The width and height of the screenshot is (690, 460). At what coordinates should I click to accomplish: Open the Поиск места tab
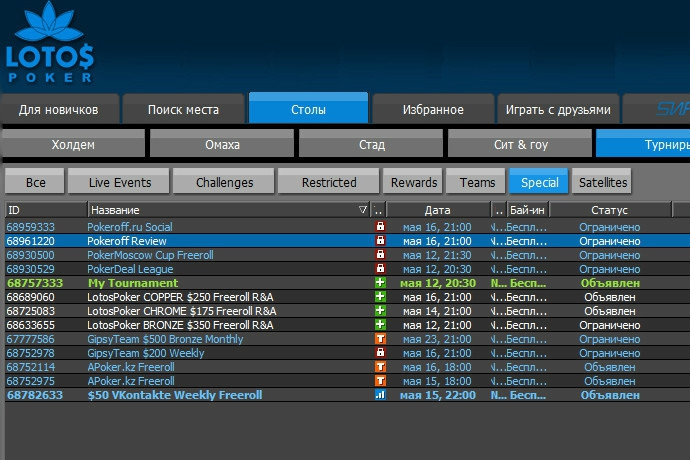183,109
